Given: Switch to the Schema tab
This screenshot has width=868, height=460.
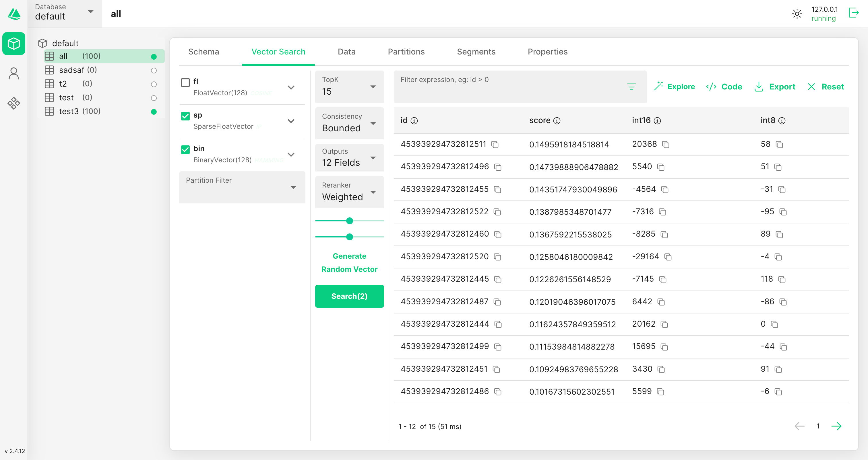Looking at the screenshot, I should tap(204, 52).
